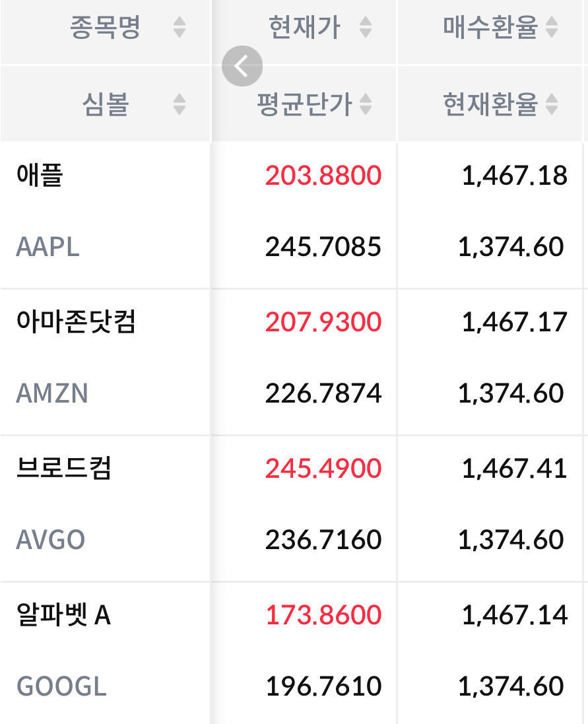This screenshot has height=724, width=588.
Task: Sort by 종목명 using its sort arrows
Action: [179, 27]
